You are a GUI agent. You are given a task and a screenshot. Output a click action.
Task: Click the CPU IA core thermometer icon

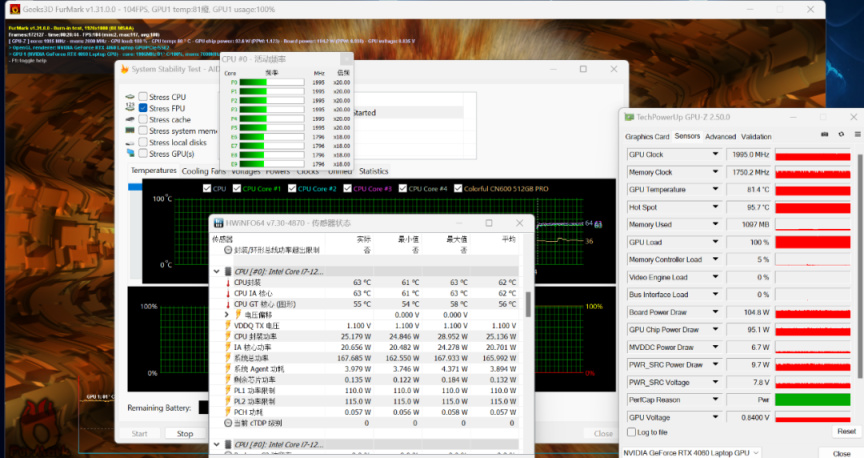228,293
